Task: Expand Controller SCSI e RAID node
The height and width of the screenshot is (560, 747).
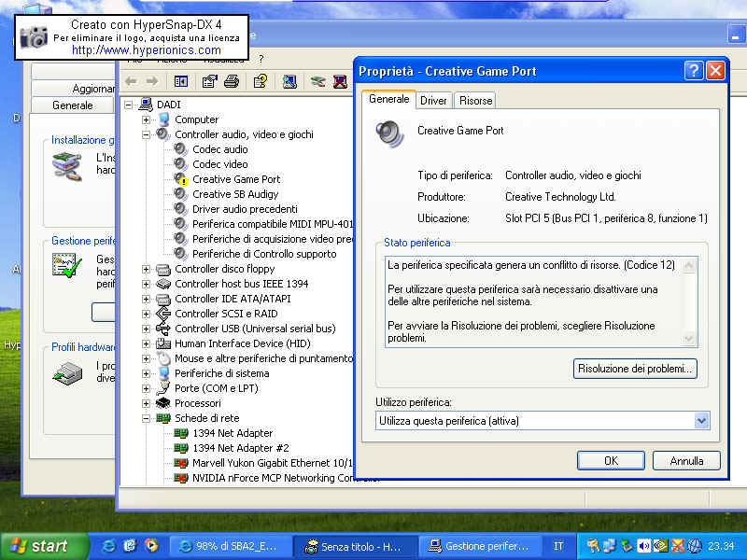Action: (x=147, y=315)
